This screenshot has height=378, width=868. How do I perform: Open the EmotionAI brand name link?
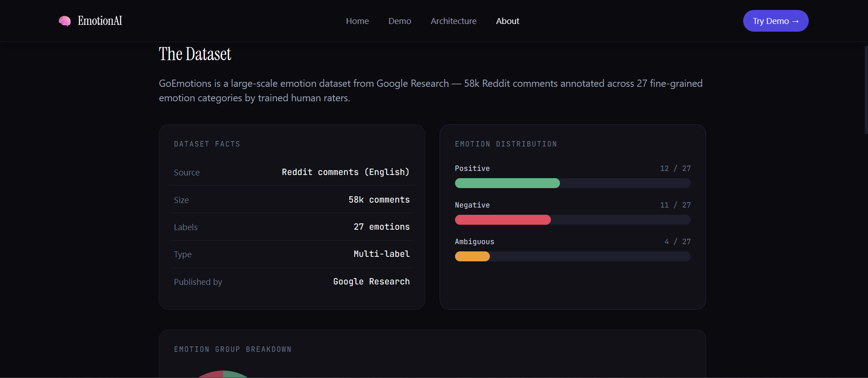point(100,21)
